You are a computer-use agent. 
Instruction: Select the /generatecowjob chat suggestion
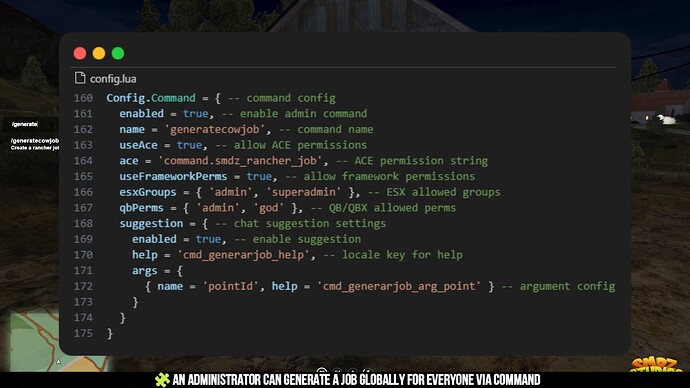click(34, 144)
